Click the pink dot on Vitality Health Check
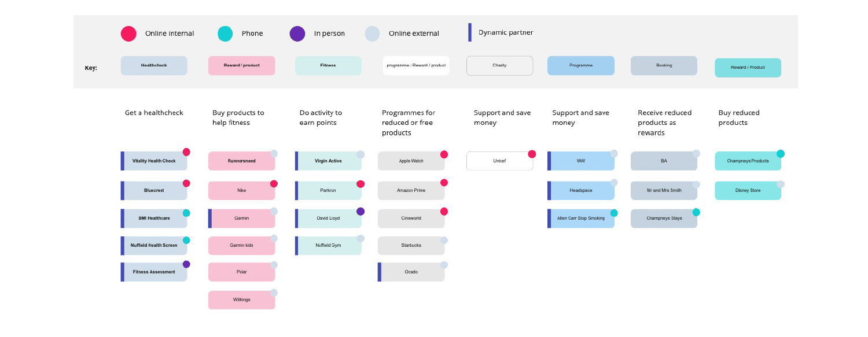Screen dimensions: 868x337 click(x=186, y=152)
